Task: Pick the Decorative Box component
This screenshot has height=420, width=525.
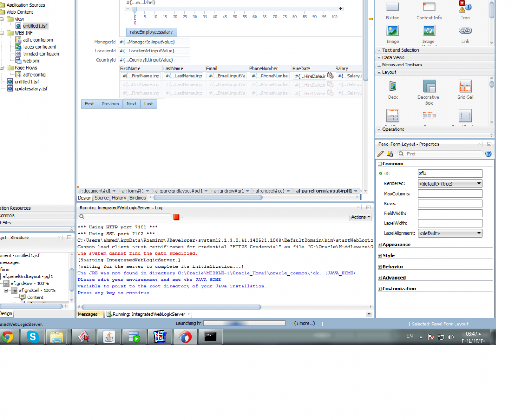Action: pyautogui.click(x=429, y=87)
